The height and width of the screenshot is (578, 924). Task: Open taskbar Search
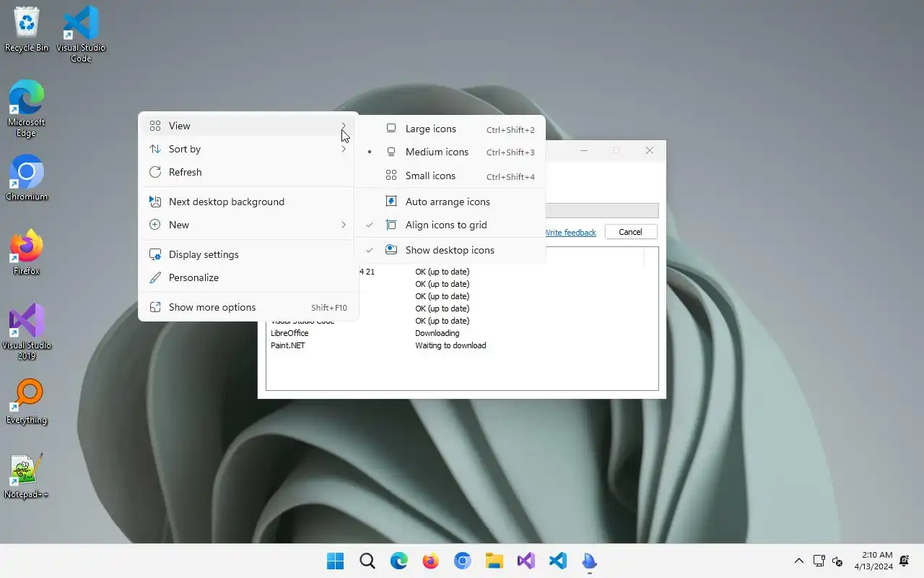pyautogui.click(x=367, y=561)
